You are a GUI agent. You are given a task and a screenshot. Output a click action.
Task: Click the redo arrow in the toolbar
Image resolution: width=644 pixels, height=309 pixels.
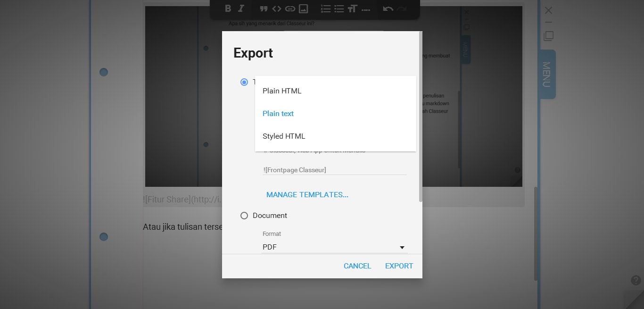click(401, 8)
